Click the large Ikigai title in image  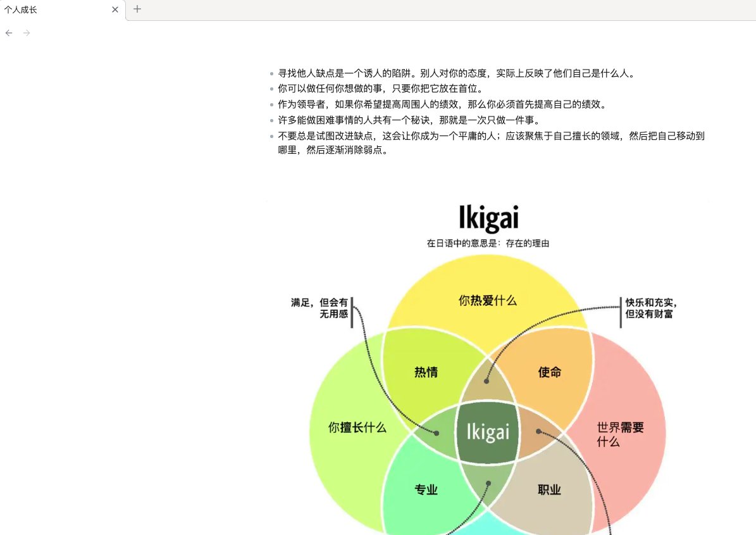pyautogui.click(x=488, y=218)
